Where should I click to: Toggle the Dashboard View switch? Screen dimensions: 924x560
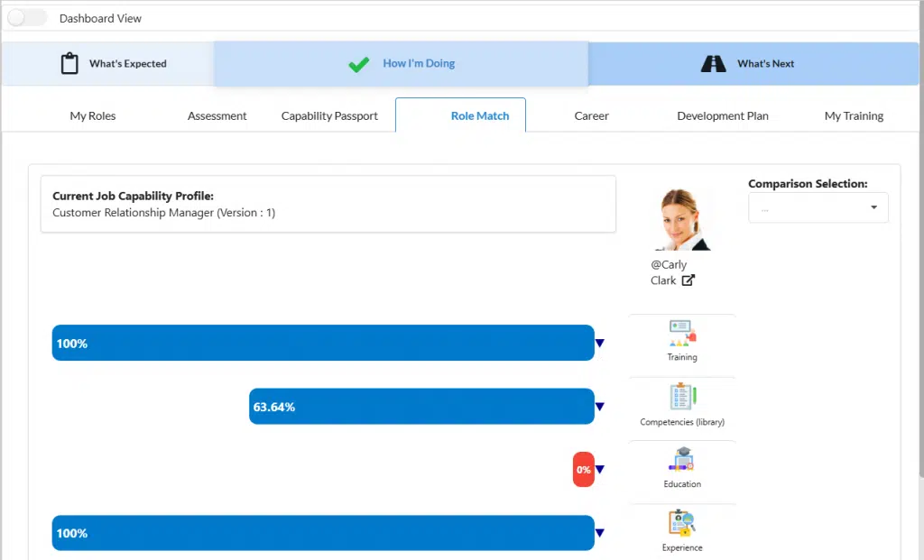(x=26, y=18)
